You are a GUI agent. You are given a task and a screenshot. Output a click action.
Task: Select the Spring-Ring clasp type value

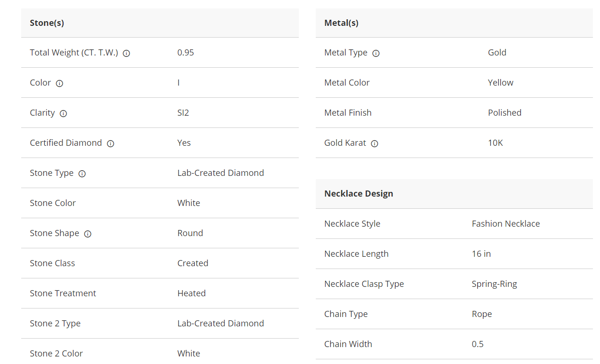[494, 284]
